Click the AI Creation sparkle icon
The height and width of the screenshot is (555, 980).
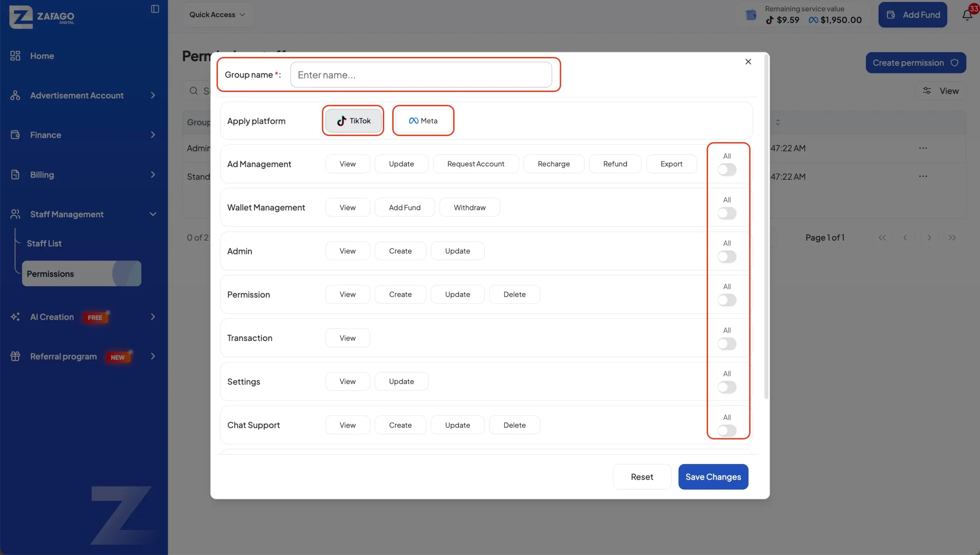(15, 317)
